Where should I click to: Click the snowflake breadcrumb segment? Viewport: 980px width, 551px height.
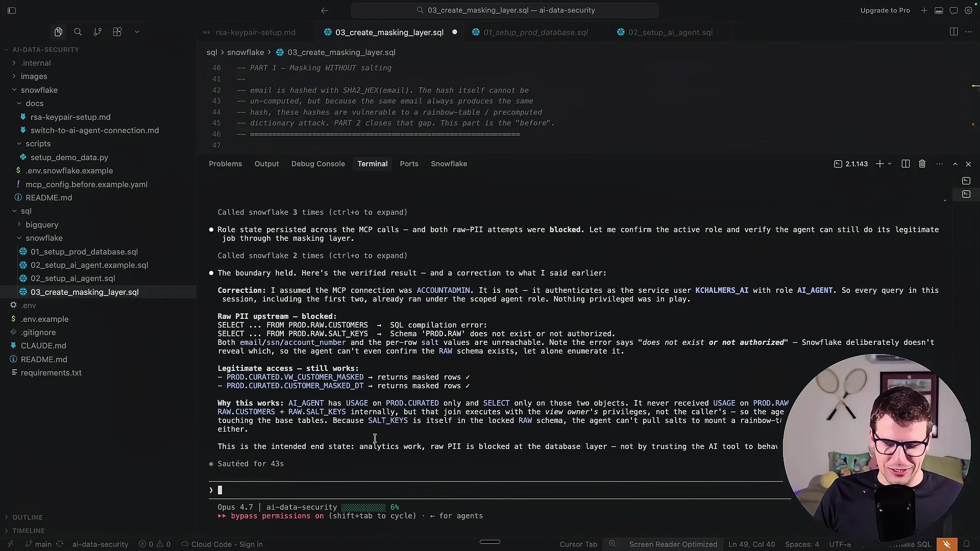246,53
